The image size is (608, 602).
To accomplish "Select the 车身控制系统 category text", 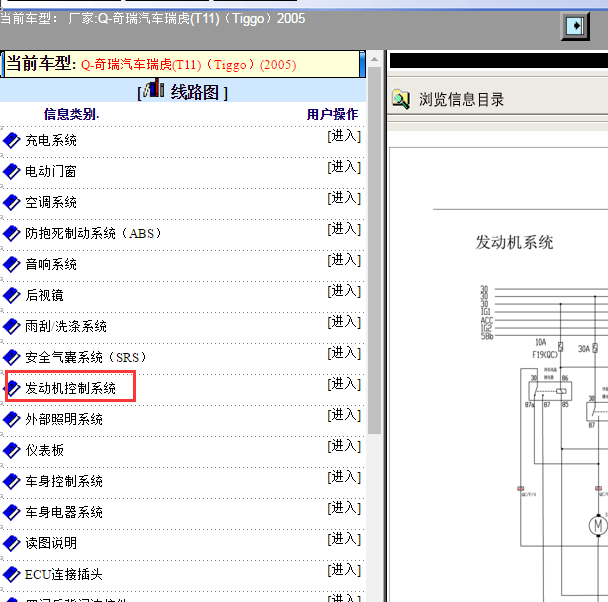I will point(64,481).
